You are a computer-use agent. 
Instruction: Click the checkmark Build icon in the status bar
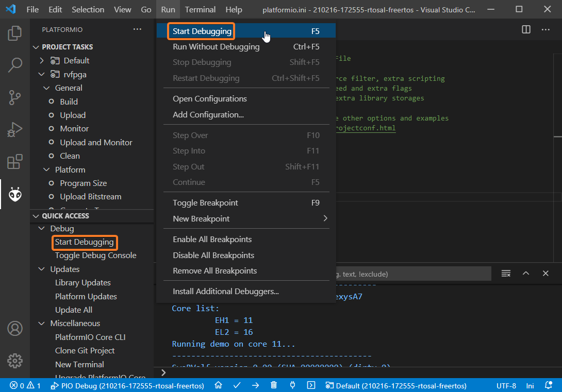[x=237, y=385]
